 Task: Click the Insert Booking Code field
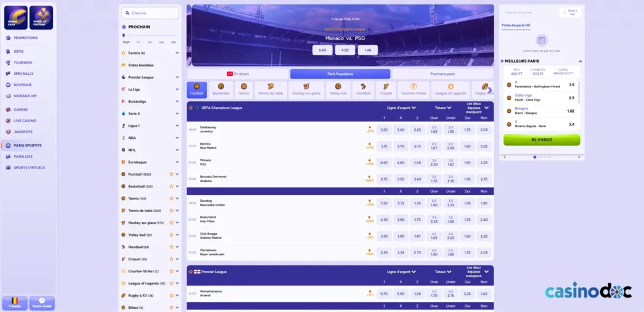click(x=530, y=13)
